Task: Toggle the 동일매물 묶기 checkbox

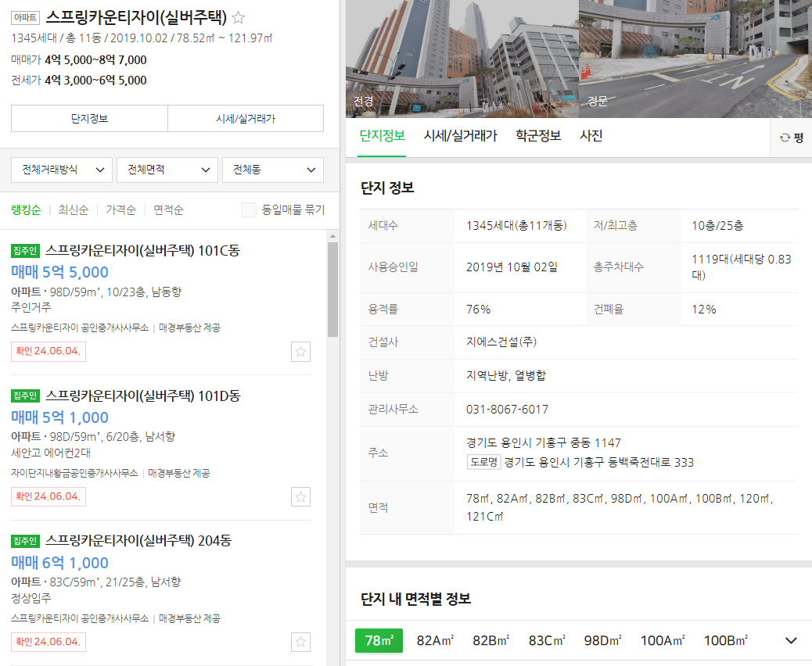Action: pos(249,209)
